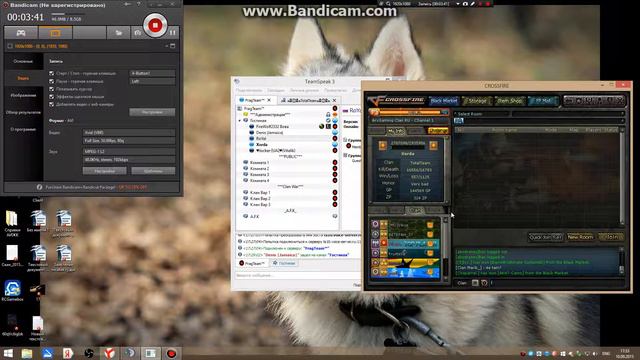Click Join button in Crossfire lobby
The image size is (640, 360).
click(x=611, y=237)
